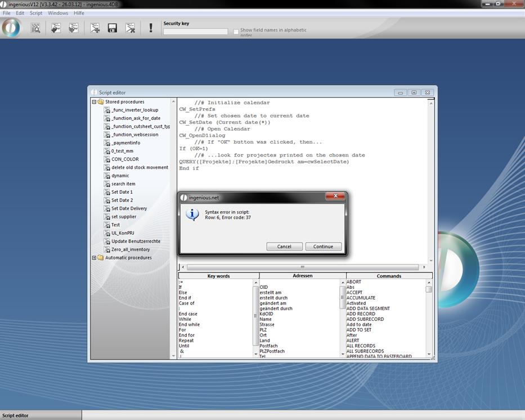The height and width of the screenshot is (420, 525).
Task: Click the exclamation mark execute icon
Action: 151,28
